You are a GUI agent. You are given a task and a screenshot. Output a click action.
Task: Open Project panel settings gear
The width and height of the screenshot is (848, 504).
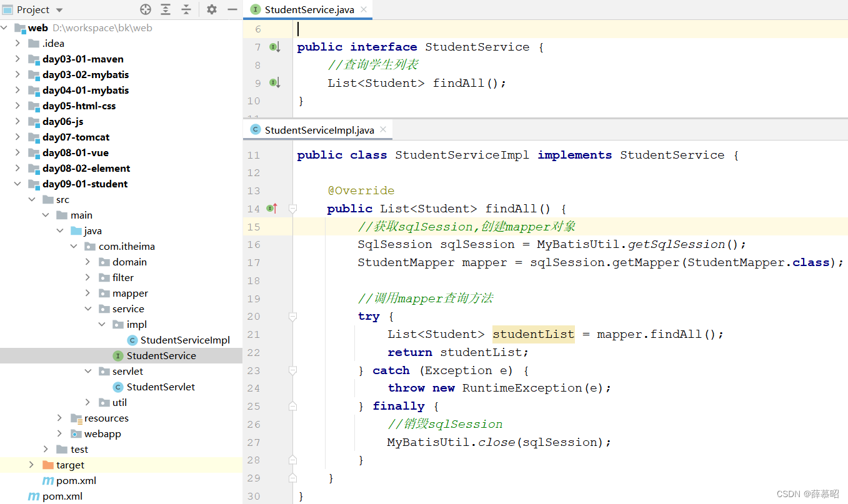pos(212,9)
